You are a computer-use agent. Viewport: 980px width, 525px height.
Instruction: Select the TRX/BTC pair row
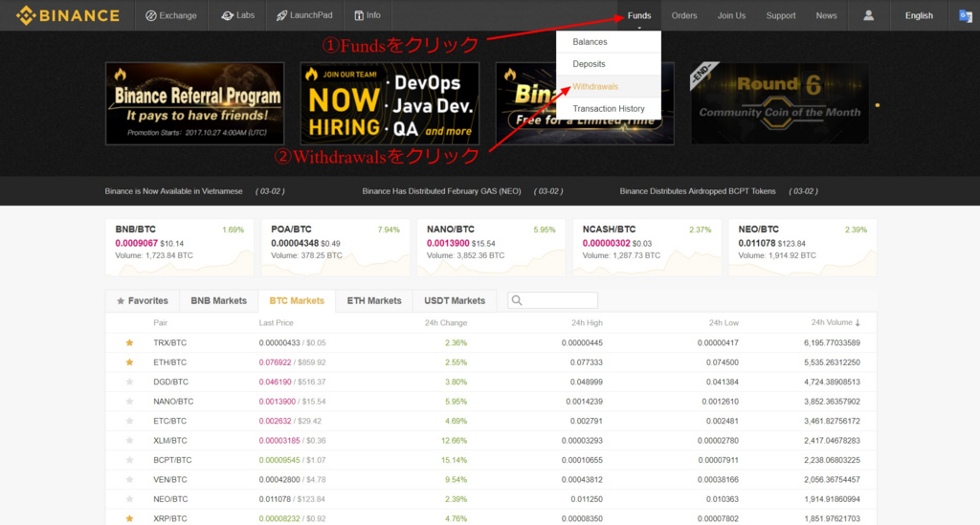pos(491,342)
